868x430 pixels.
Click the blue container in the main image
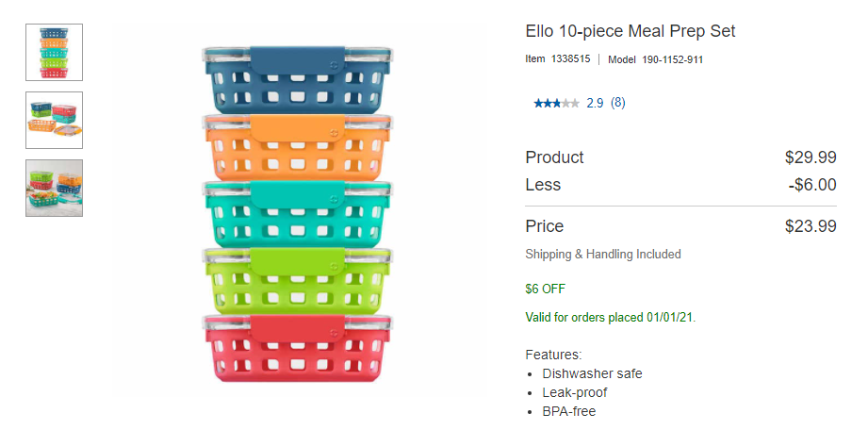coord(298,80)
